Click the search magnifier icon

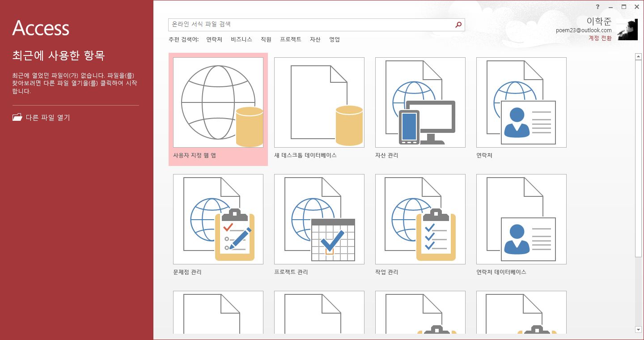click(458, 25)
